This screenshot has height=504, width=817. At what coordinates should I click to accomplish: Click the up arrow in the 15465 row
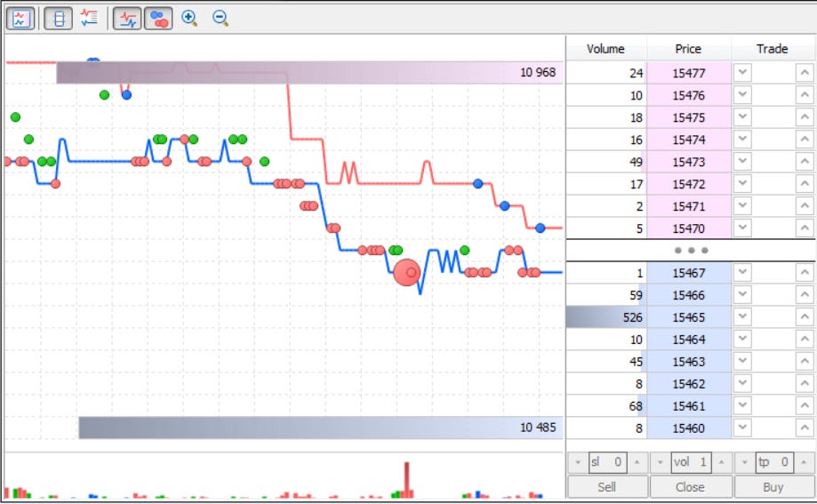[805, 317]
